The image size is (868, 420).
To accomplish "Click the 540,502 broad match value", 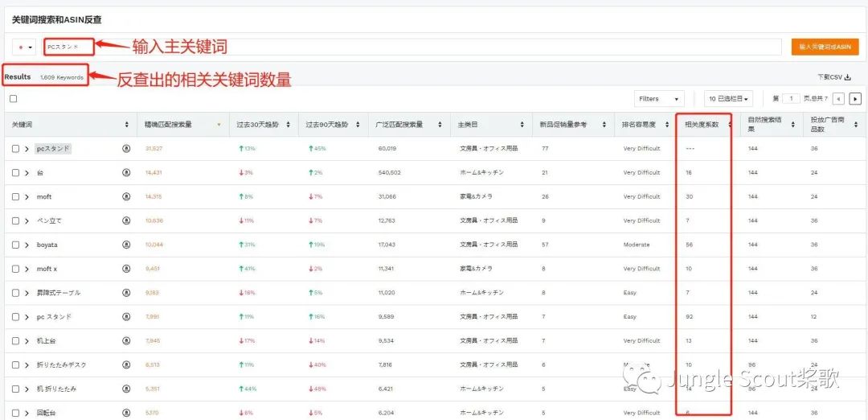I will 389,172.
